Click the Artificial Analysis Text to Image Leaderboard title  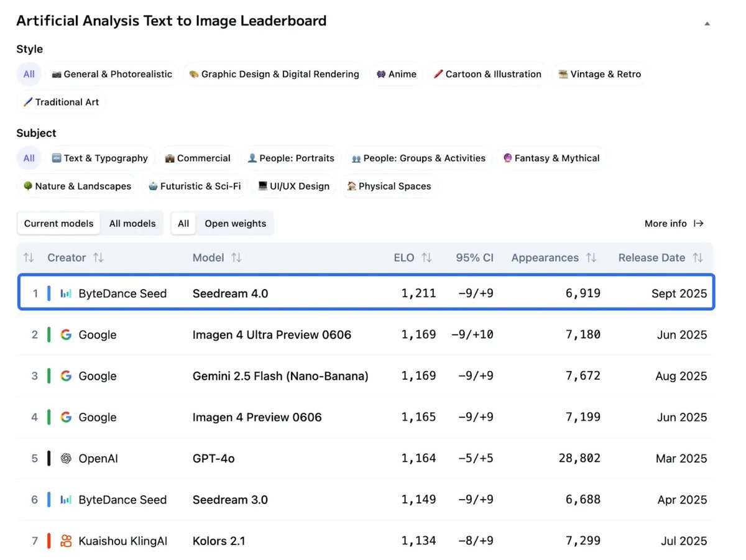pyautogui.click(x=171, y=21)
